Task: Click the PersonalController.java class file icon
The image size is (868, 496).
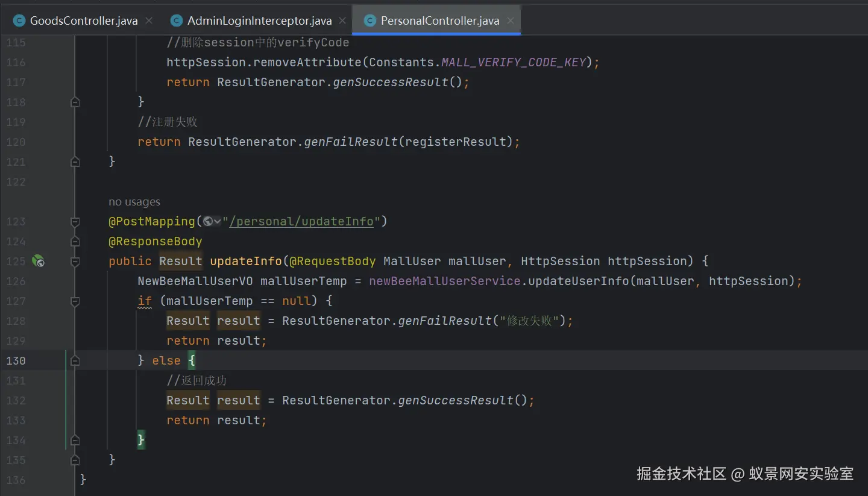Action: (x=370, y=20)
